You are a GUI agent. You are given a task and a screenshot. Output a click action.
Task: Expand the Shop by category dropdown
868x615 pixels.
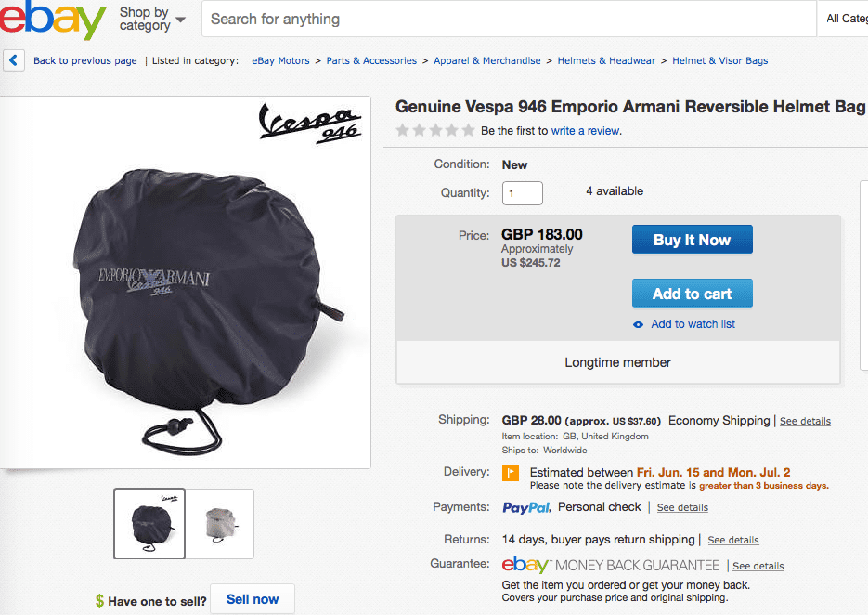pos(152,19)
